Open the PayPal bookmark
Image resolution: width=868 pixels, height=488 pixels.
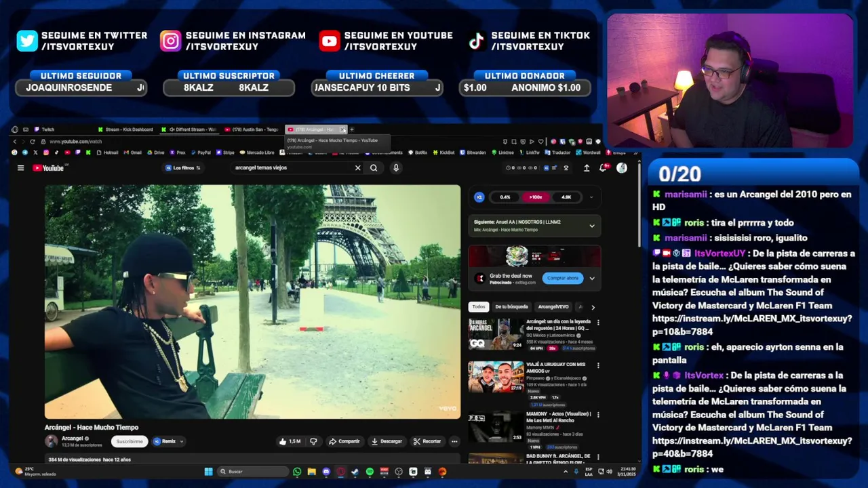click(x=201, y=152)
